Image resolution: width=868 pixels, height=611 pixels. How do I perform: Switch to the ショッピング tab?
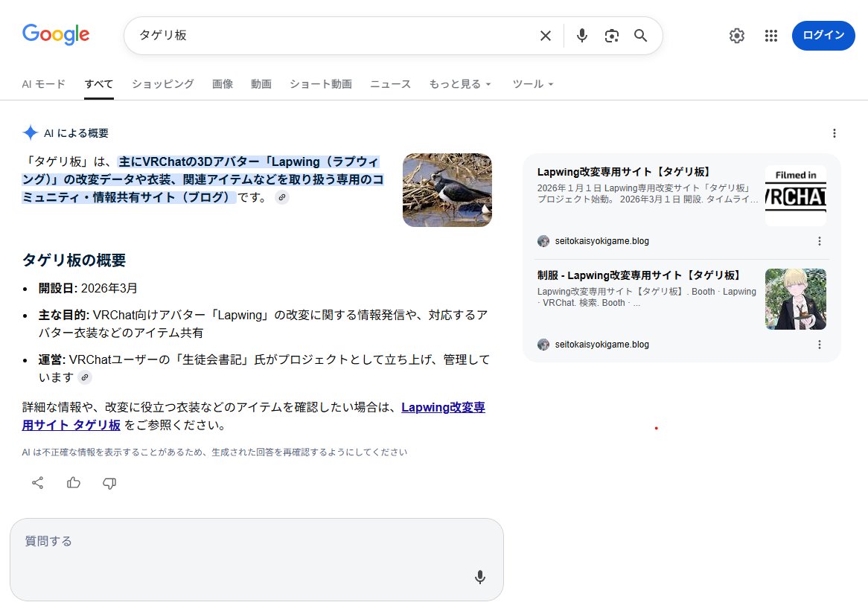[x=163, y=84]
